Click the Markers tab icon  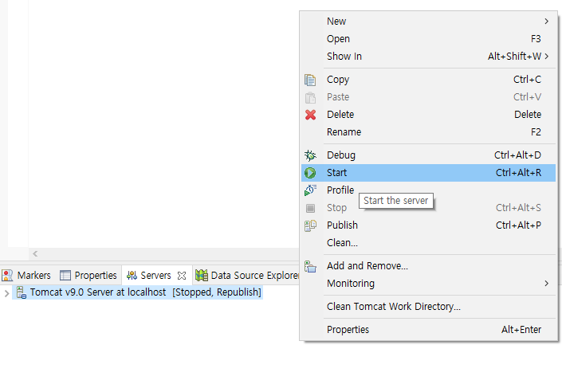(7, 275)
